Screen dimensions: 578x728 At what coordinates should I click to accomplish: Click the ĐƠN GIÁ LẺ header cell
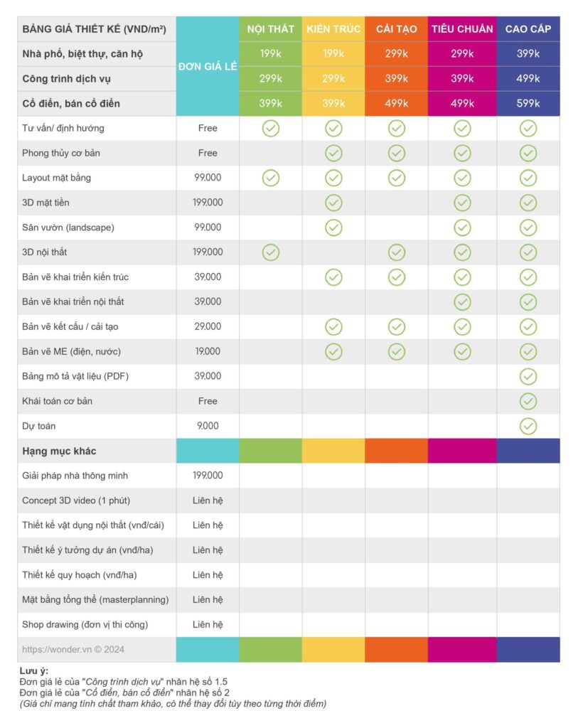[x=208, y=66]
